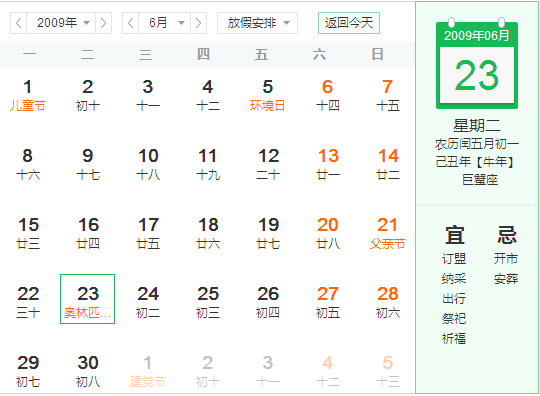Click 开市 under 忌

[x=506, y=259]
